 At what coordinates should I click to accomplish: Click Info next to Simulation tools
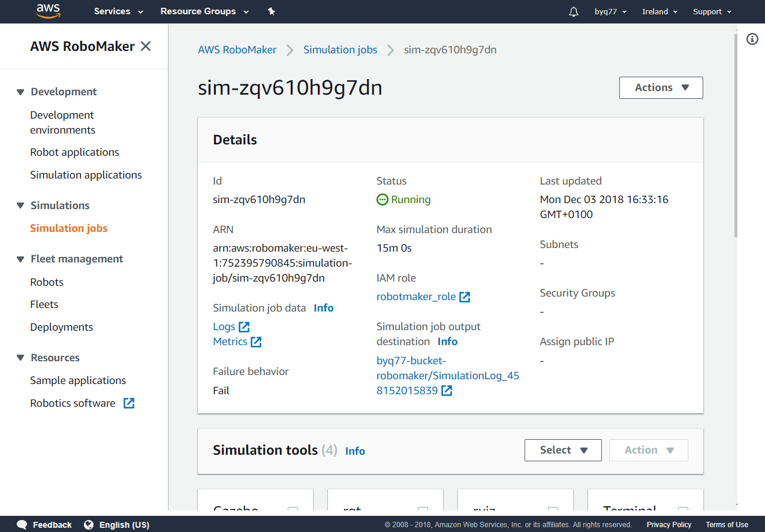[x=355, y=451]
